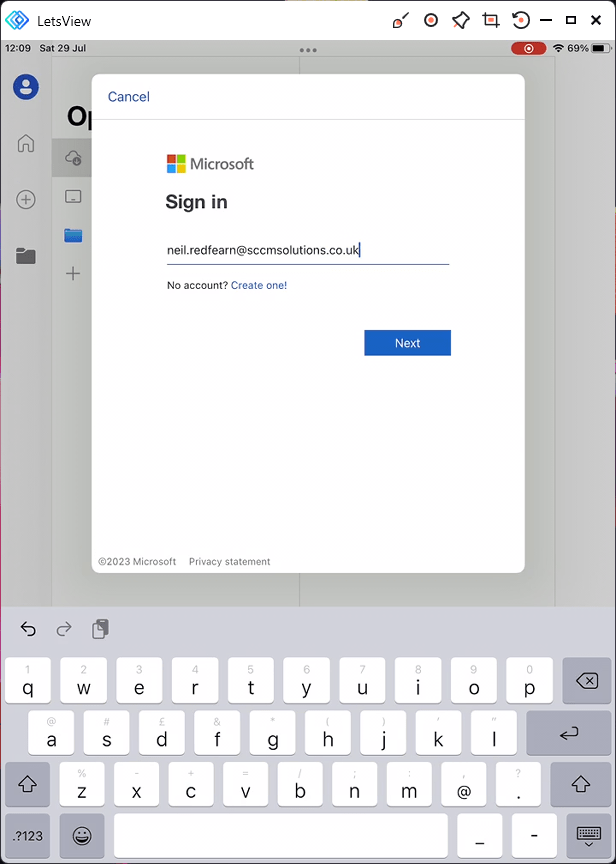Click the Create one! link
This screenshot has height=864, width=616.
tap(259, 286)
